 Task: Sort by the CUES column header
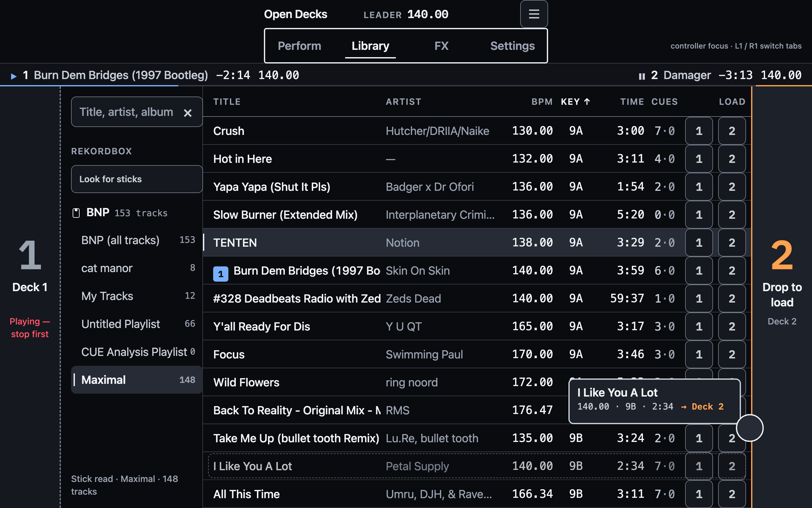coord(665,102)
